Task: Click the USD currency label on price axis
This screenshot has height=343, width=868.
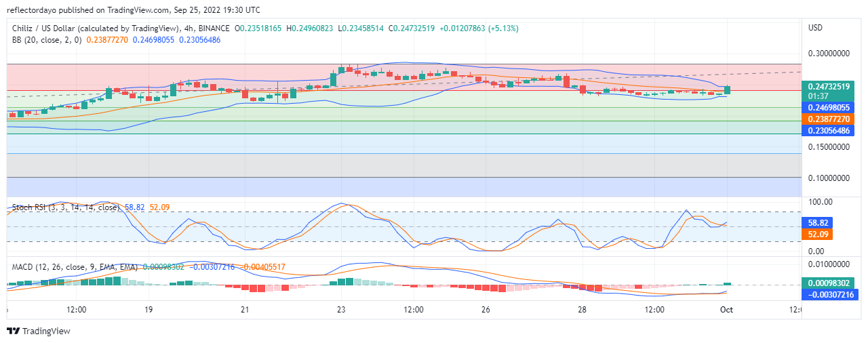Action: tap(815, 28)
